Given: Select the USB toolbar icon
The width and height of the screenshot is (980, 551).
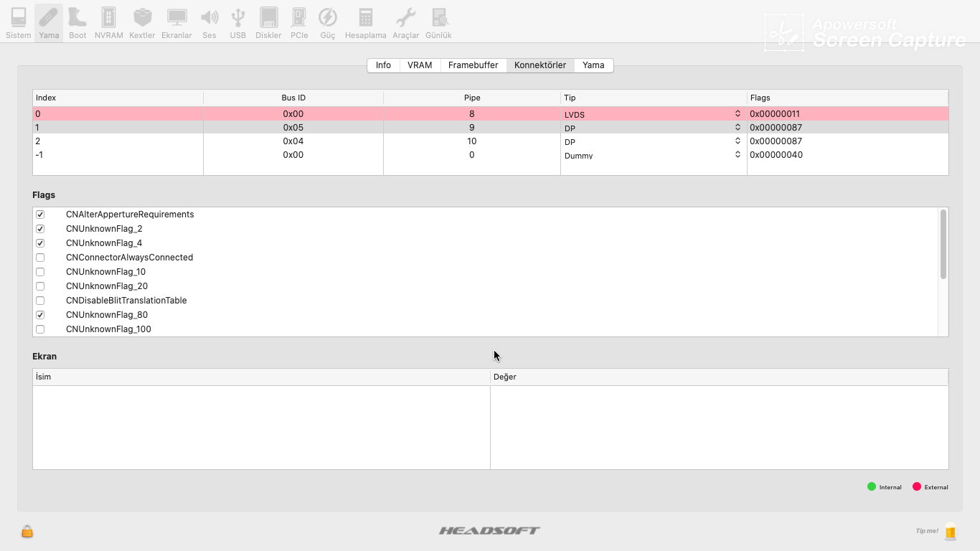Looking at the screenshot, I should (x=237, y=22).
